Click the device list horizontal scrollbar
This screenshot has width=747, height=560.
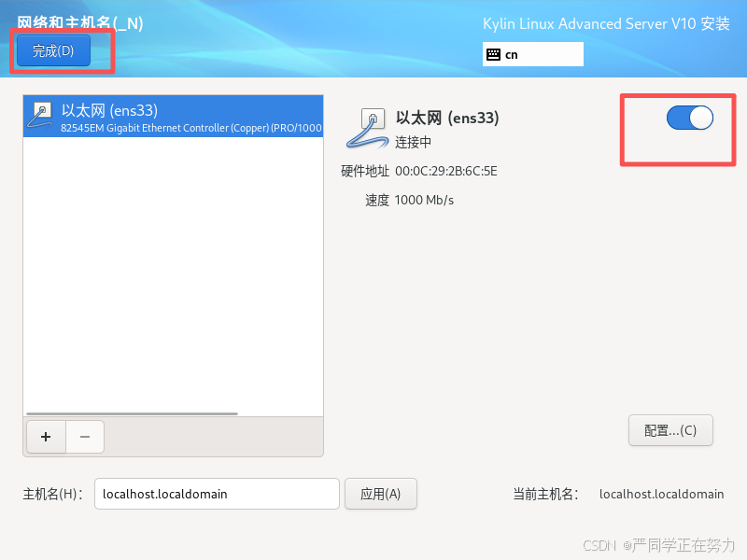click(x=132, y=413)
